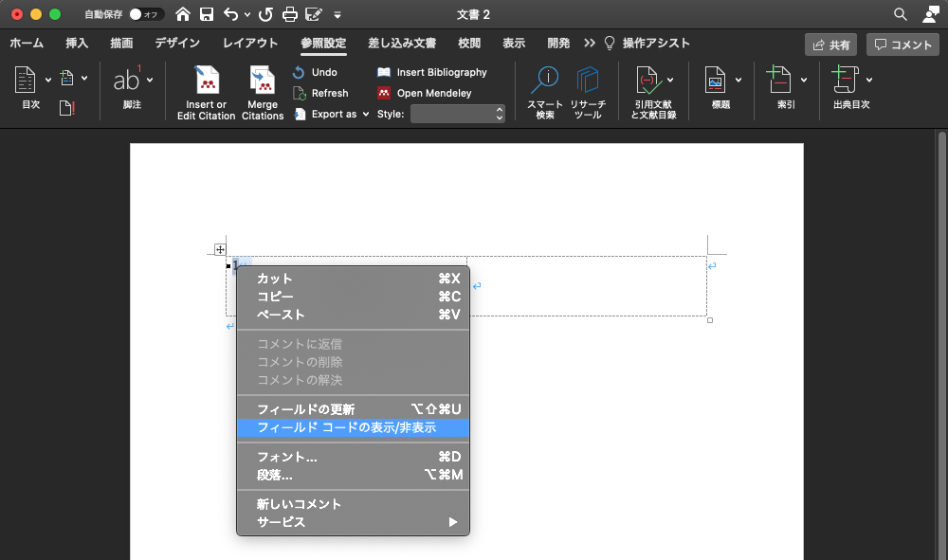The width and height of the screenshot is (948, 560).
Task: Toggle the AutoSave (自動保存) switch
Action: tap(146, 14)
